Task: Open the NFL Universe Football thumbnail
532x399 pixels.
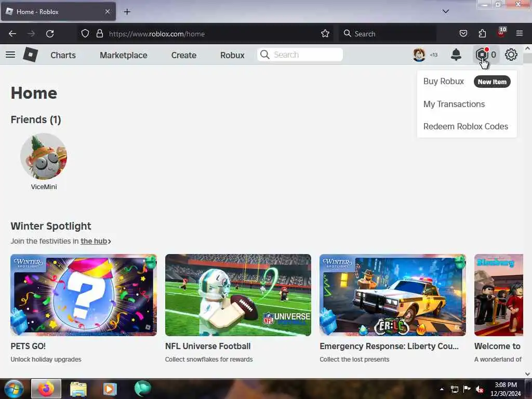Action: click(x=238, y=295)
